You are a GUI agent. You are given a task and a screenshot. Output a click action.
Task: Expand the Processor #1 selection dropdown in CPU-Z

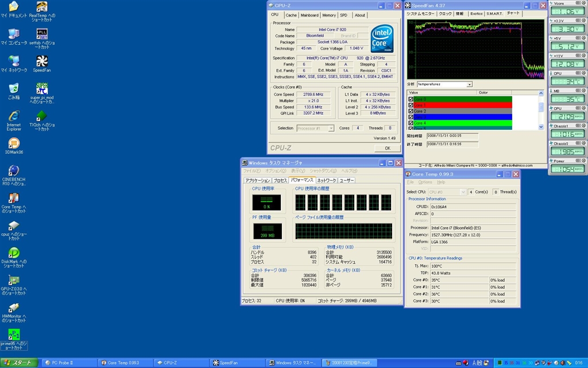point(331,128)
